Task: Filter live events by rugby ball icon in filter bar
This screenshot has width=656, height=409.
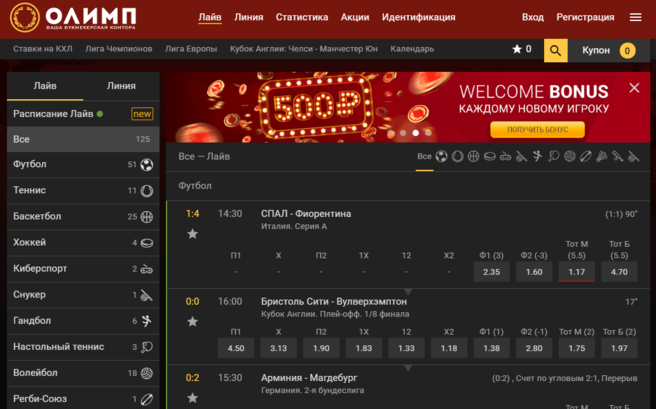Action: (586, 156)
